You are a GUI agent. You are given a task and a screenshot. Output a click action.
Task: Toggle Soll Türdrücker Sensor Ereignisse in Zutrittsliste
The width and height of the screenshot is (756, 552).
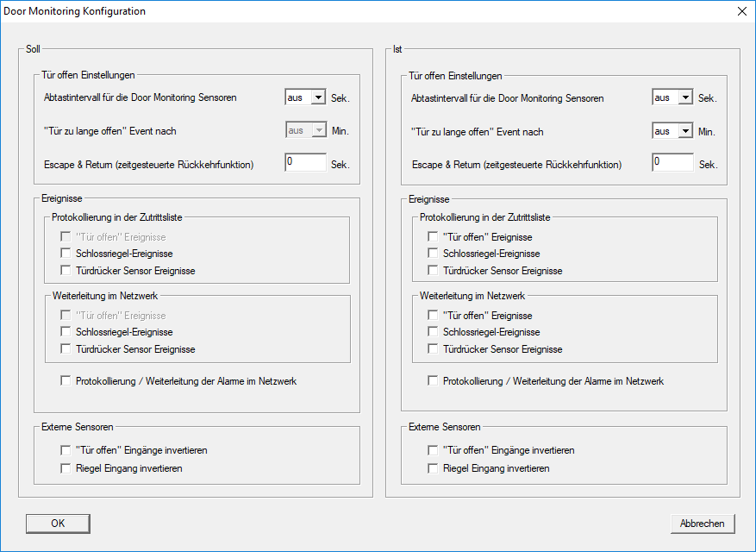(x=66, y=271)
